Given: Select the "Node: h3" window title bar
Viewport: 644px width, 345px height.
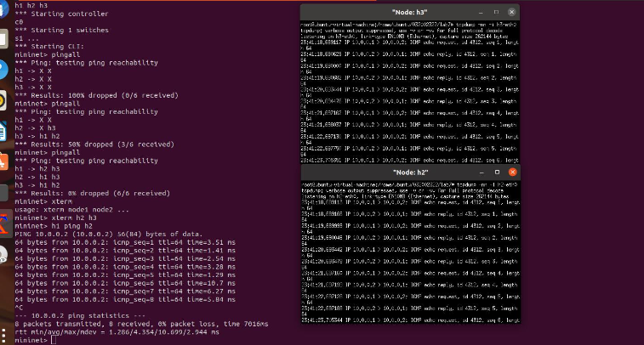Looking at the screenshot, I should pos(410,12).
